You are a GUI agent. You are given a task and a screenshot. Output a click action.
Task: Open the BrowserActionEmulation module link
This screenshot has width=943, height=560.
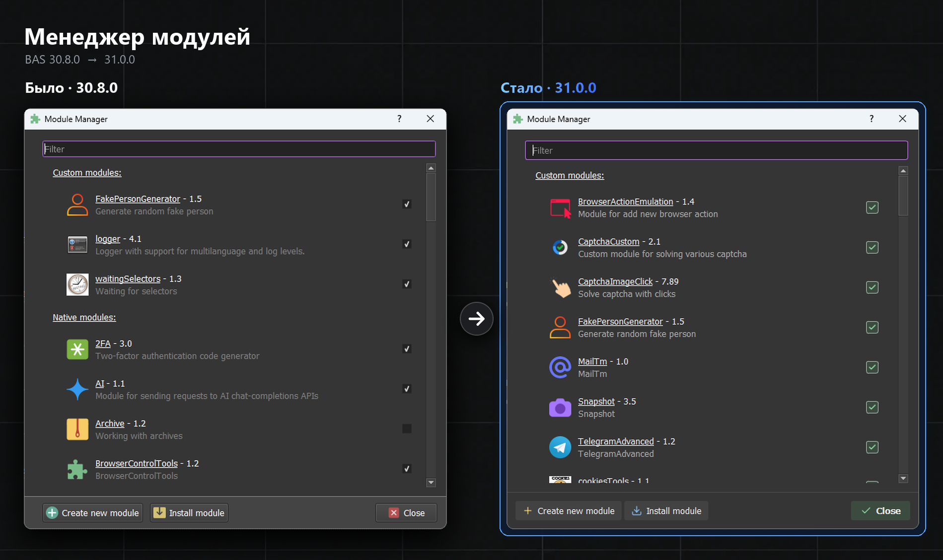coord(626,202)
